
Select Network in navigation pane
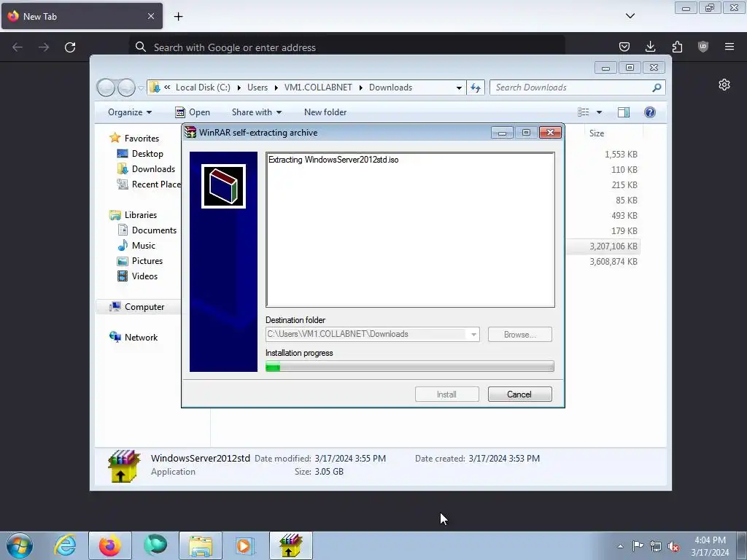141,338
